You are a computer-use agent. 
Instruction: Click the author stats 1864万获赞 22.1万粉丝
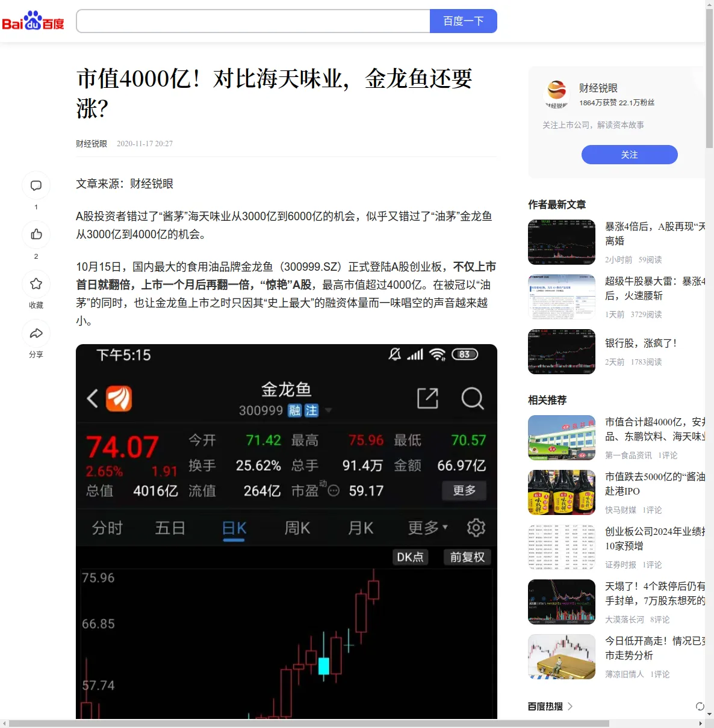[x=617, y=103]
